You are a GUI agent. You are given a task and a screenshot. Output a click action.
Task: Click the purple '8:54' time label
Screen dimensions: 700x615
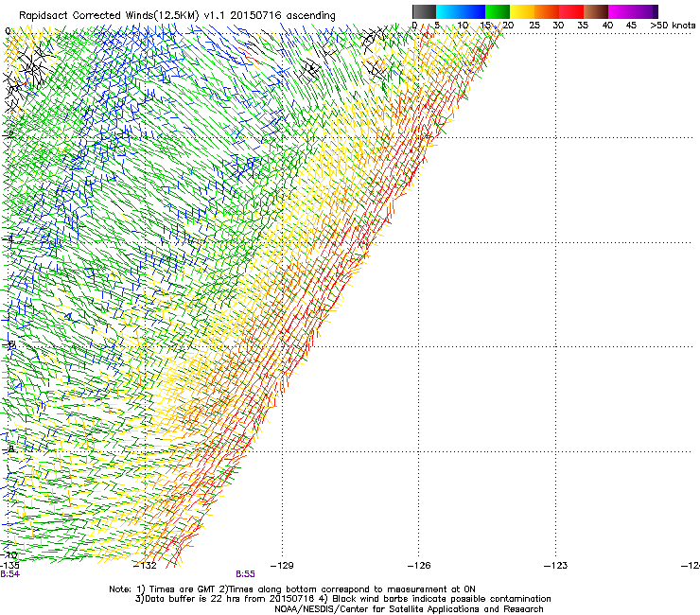(x=9, y=574)
